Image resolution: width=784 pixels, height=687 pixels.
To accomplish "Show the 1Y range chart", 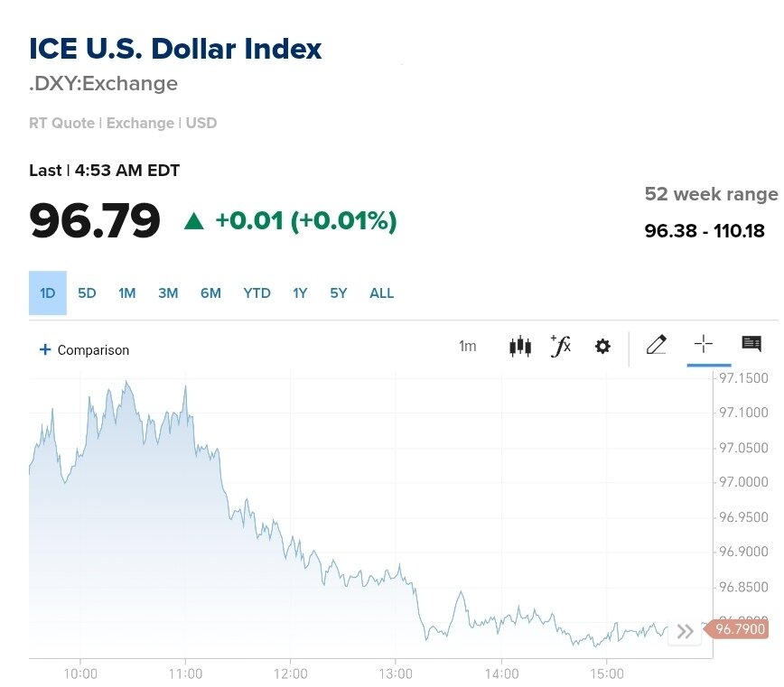I will (300, 292).
